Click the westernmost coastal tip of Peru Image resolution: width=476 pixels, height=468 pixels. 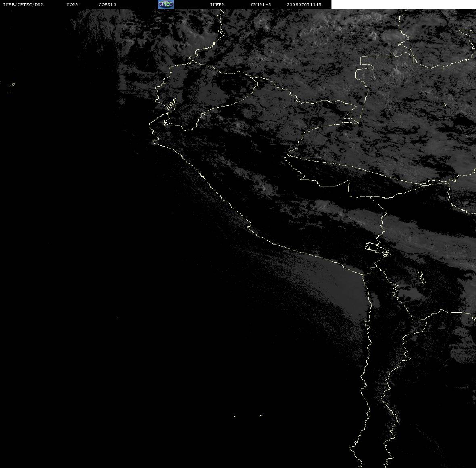(x=151, y=128)
